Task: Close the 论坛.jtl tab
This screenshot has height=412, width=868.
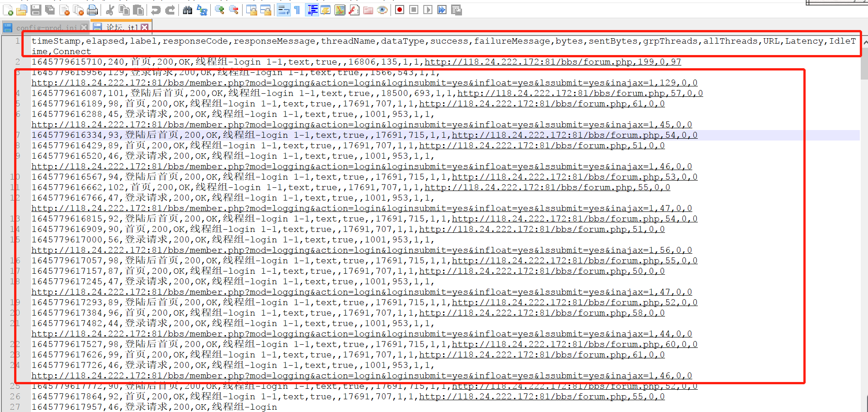Action: point(145,28)
